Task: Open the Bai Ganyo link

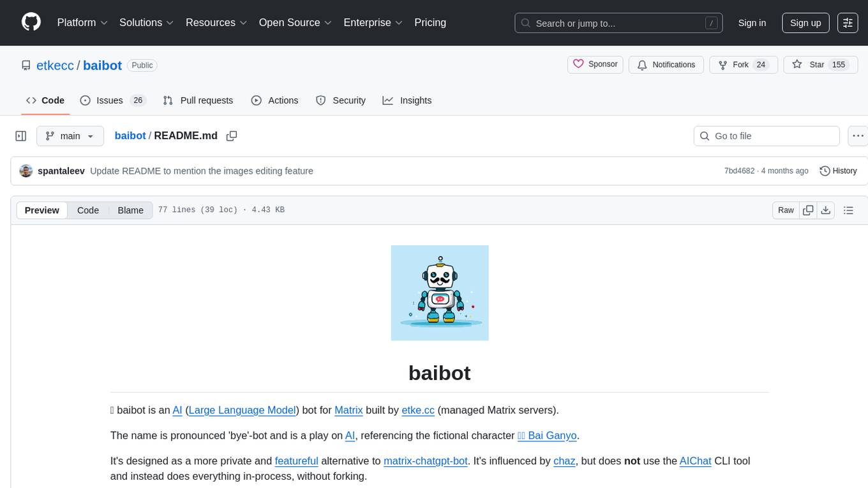Action: (x=547, y=436)
